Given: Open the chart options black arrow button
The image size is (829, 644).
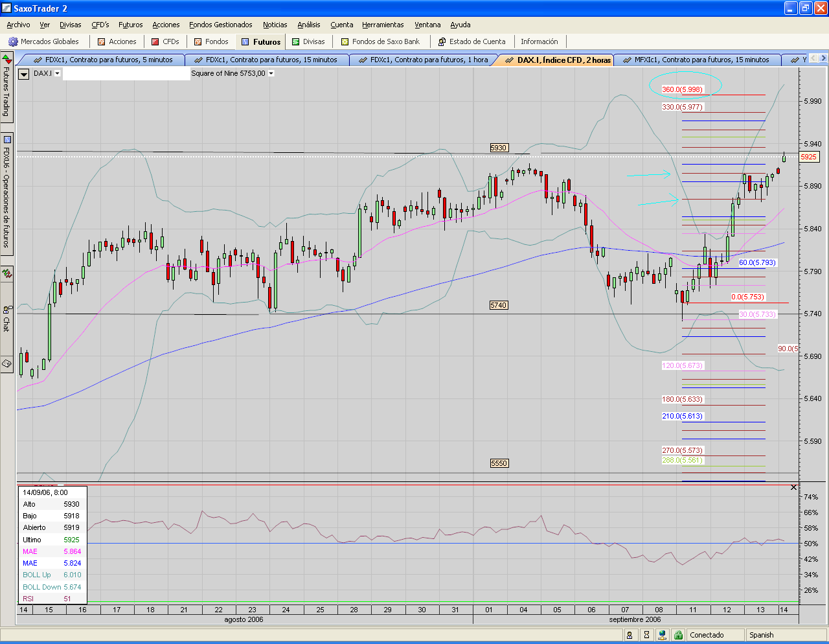Looking at the screenshot, I should click(x=24, y=74).
